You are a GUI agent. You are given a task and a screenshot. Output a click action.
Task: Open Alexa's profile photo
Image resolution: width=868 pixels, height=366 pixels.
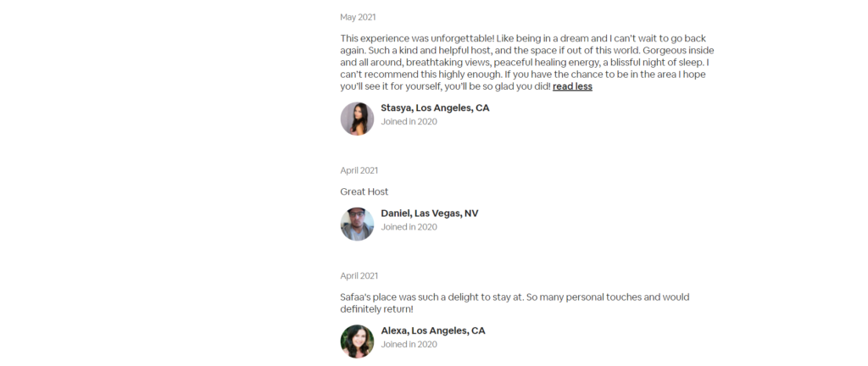tap(357, 341)
